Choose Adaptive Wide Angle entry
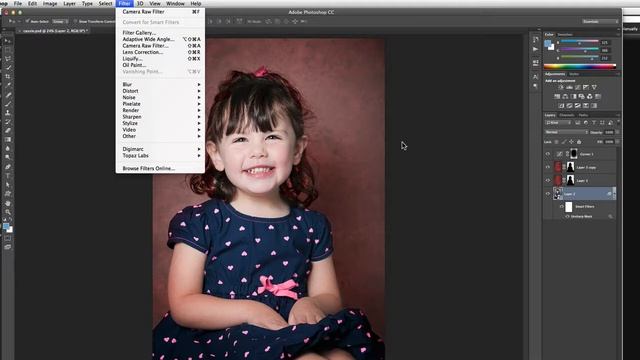Image resolution: width=640 pixels, height=360 pixels. [x=160, y=39]
